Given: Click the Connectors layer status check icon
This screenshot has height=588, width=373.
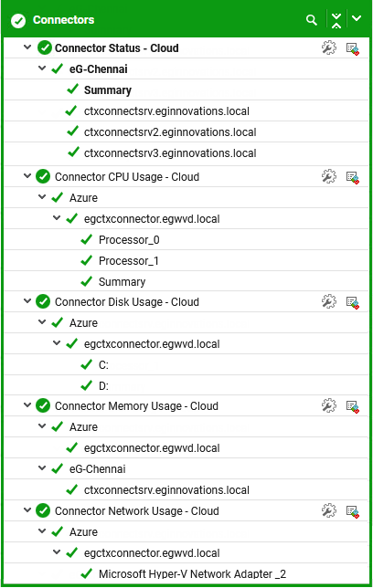Looking at the screenshot, I should click(x=18, y=21).
